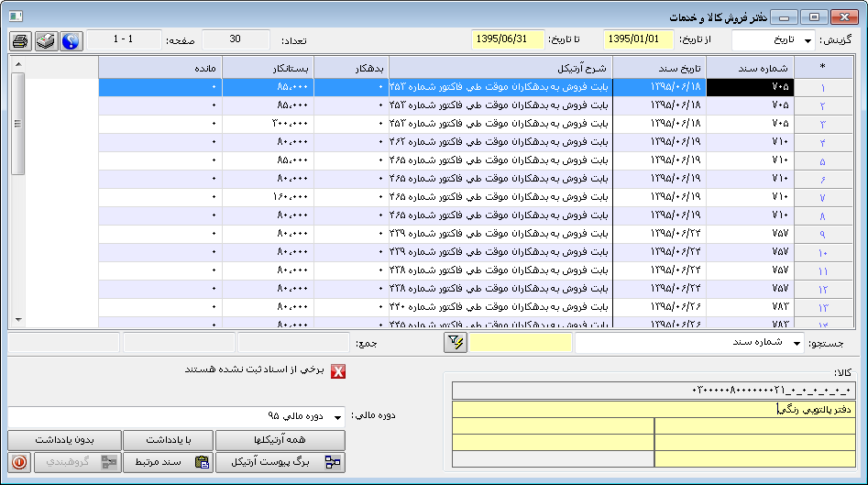Select row number ۳ in the table
This screenshot has height=485, width=868.
[823, 124]
